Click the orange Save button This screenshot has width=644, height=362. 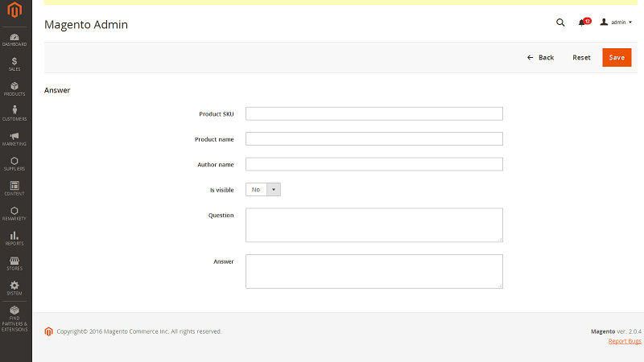[617, 58]
